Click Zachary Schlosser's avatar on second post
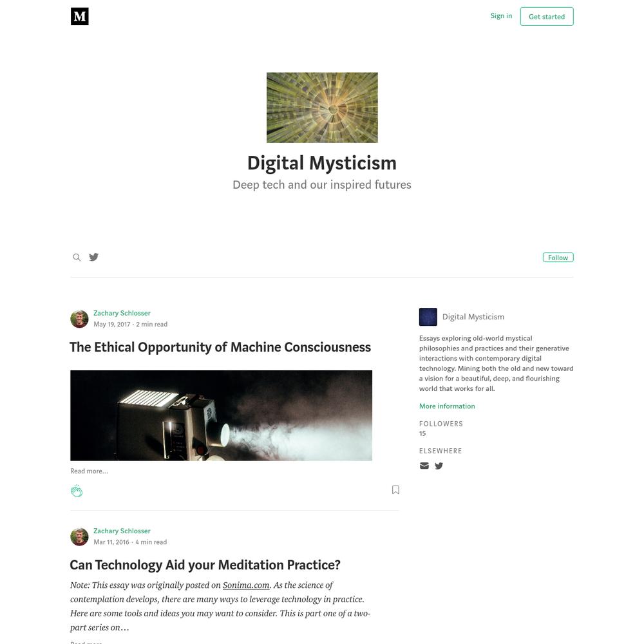This screenshot has height=644, width=644. click(x=79, y=537)
